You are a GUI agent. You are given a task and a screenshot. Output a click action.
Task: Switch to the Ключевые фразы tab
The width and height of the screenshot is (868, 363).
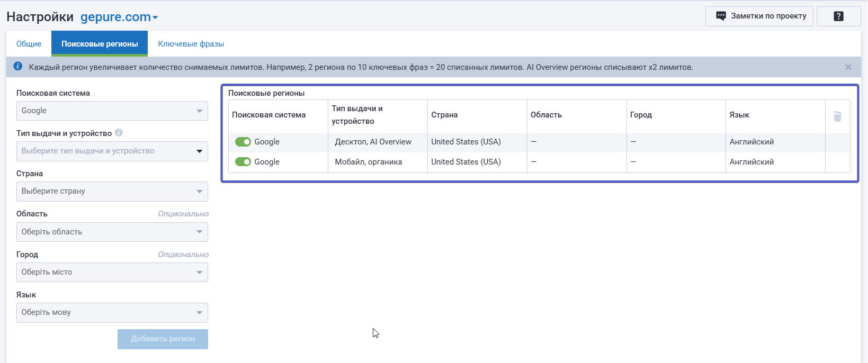[191, 44]
